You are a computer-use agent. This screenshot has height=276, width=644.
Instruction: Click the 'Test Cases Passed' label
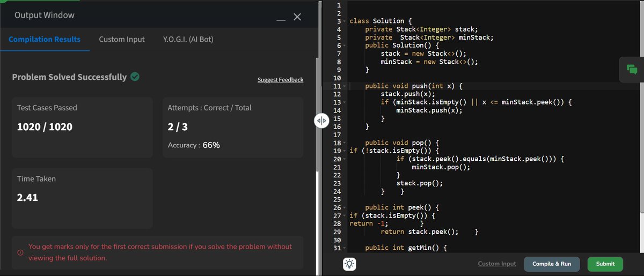[47, 108]
